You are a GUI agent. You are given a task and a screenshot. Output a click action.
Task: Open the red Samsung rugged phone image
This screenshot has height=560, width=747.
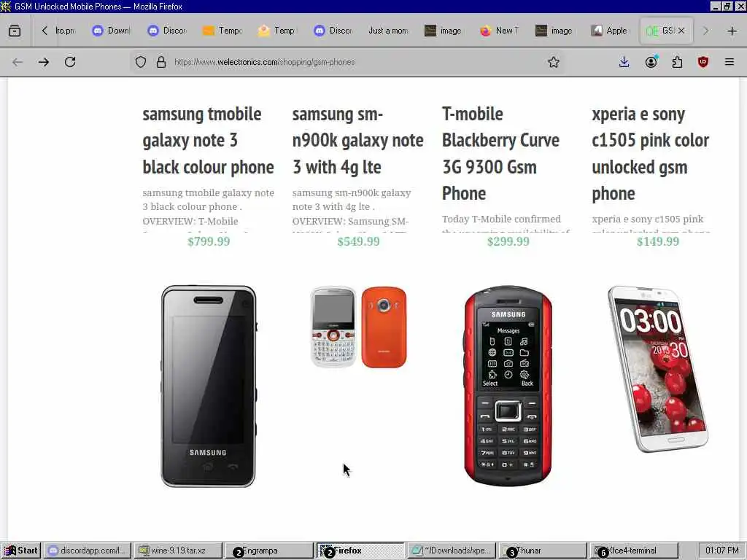(x=508, y=386)
